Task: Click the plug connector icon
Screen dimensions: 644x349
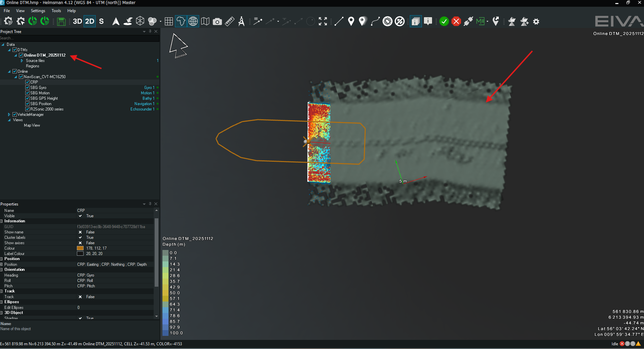Action: pos(468,22)
